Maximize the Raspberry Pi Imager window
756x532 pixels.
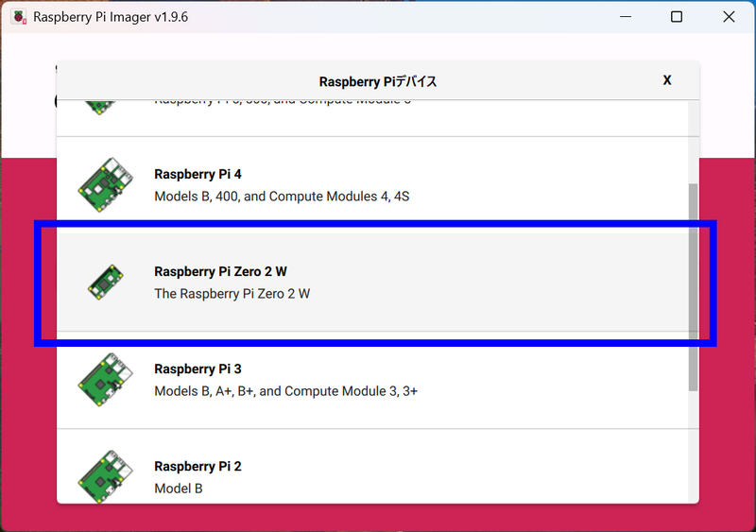[677, 17]
